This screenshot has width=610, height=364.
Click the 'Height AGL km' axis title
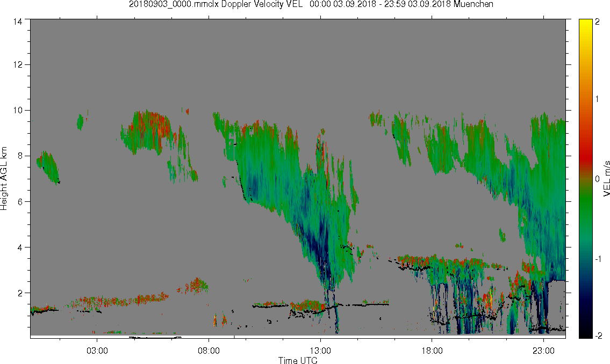4,179
